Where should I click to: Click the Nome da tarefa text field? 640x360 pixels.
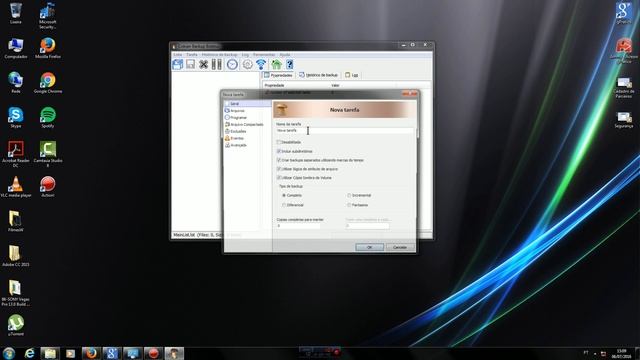(345, 131)
